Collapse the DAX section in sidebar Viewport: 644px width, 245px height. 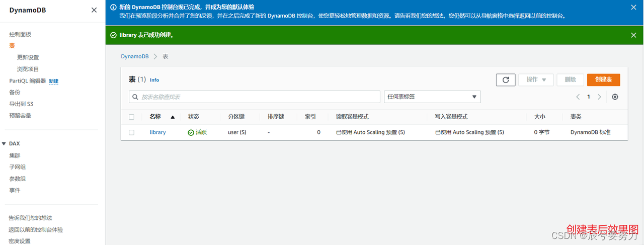click(4, 144)
